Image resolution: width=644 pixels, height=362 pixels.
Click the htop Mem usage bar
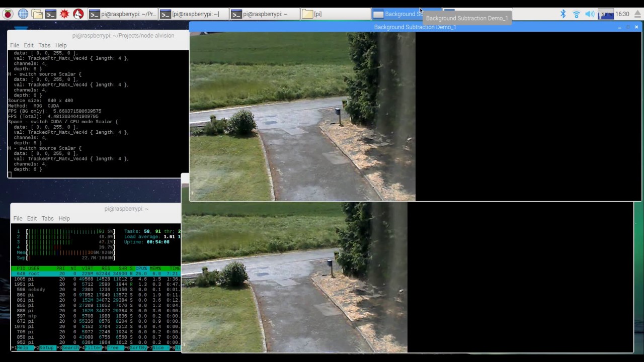pos(65,253)
